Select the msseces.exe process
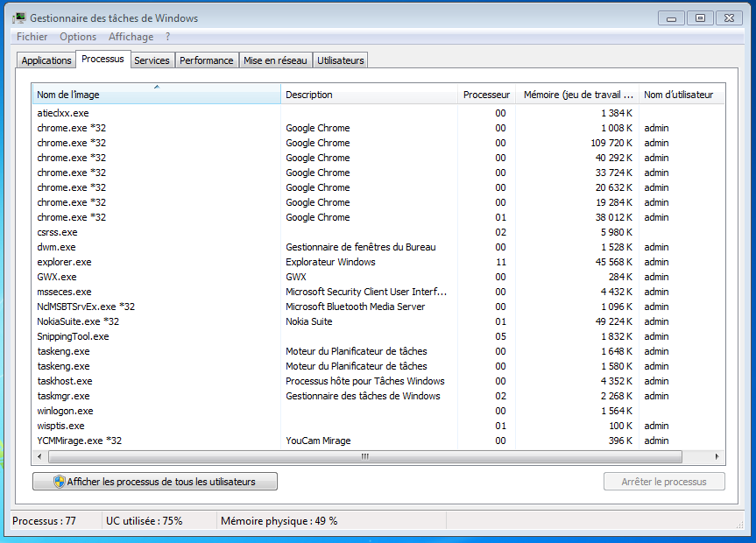The width and height of the screenshot is (756, 543). [378, 292]
